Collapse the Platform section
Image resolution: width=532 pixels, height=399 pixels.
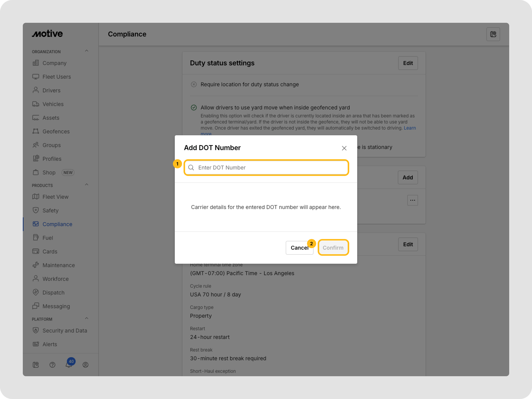click(x=87, y=318)
